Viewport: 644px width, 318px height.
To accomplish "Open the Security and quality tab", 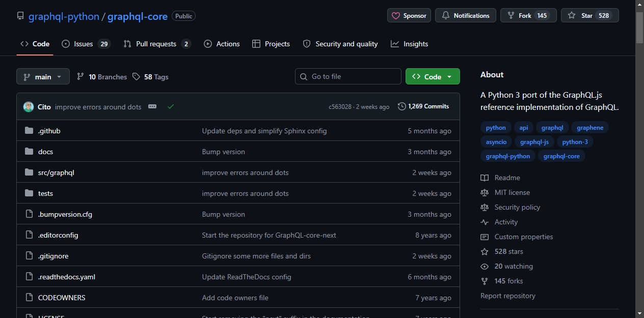I will 340,44.
